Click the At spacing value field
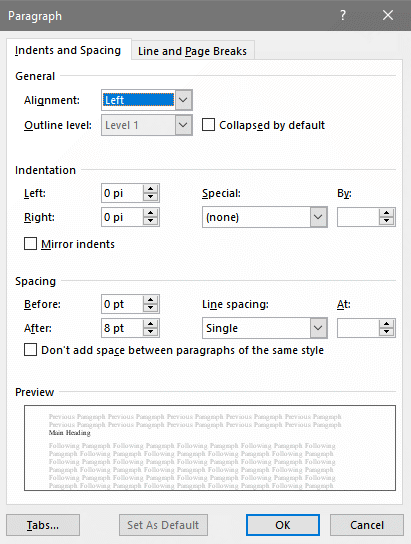411x544 pixels. (x=358, y=328)
